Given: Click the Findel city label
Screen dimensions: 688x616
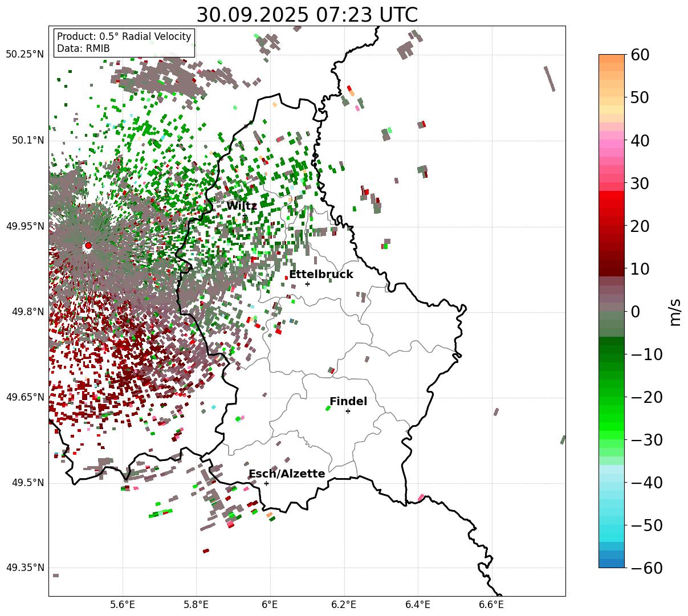Looking at the screenshot, I should pyautogui.click(x=348, y=402).
